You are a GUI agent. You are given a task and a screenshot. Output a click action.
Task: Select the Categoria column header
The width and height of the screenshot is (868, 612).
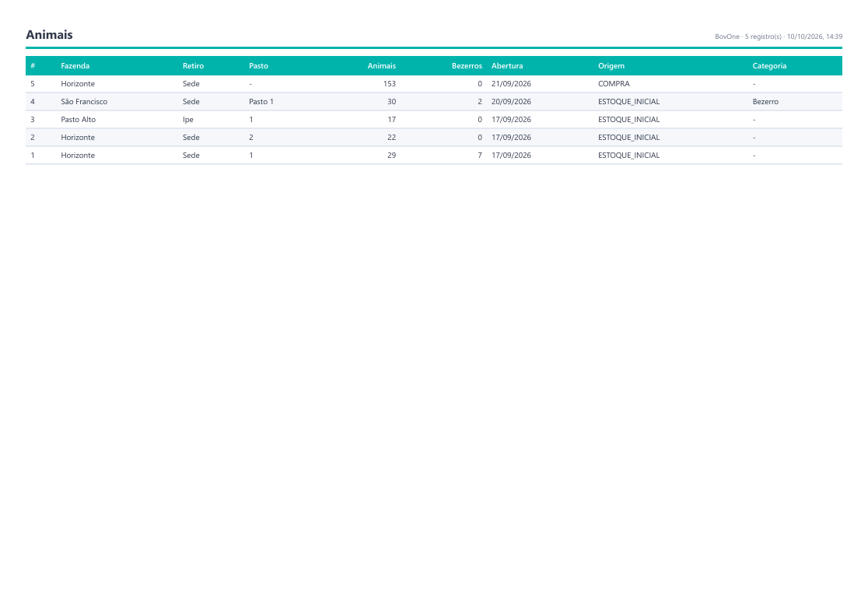(769, 66)
